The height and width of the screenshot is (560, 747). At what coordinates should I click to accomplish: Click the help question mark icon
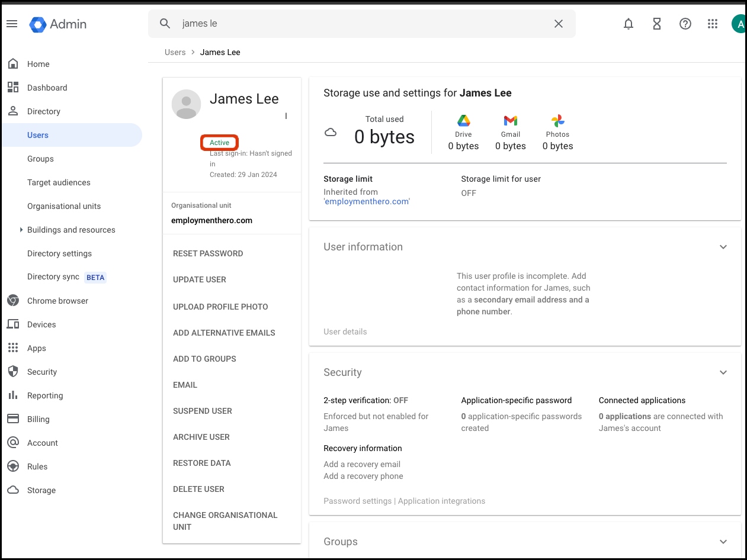tap(685, 24)
